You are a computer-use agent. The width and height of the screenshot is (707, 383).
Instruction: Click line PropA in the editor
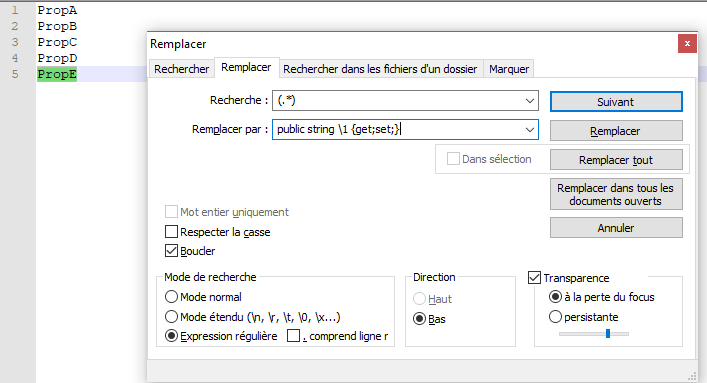57,10
